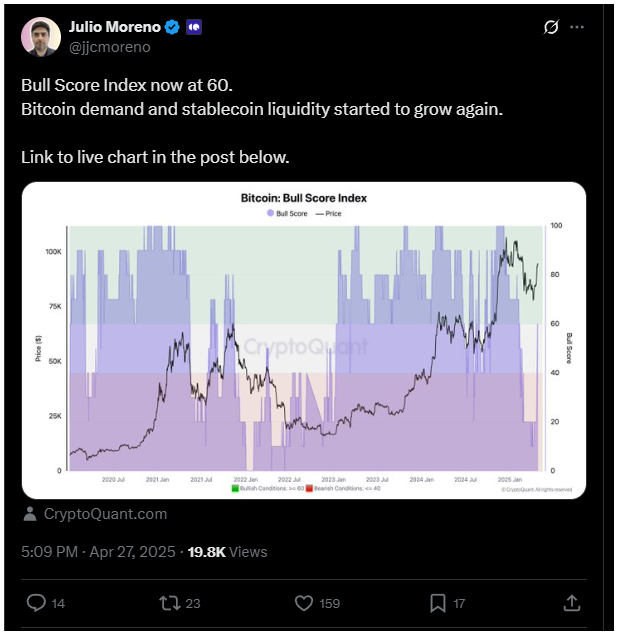Click the reply speech bubble icon
Image resolution: width=618 pixels, height=635 pixels.
click(x=36, y=603)
